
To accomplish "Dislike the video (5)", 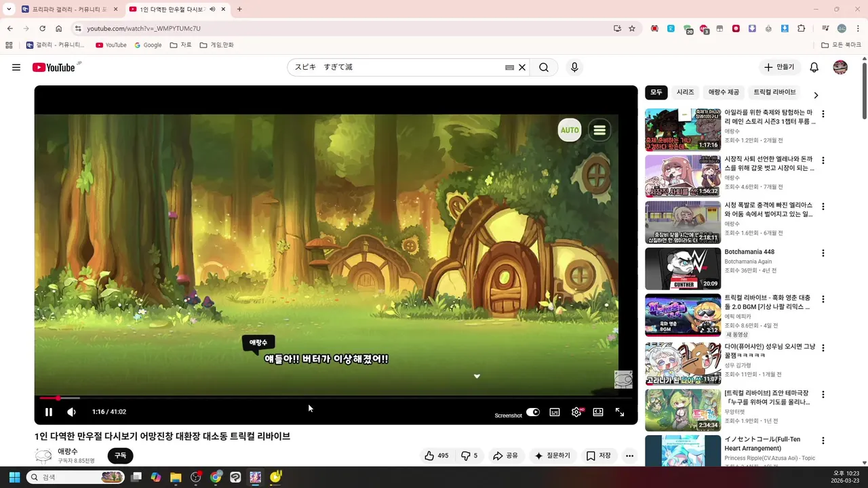I will [x=469, y=455].
